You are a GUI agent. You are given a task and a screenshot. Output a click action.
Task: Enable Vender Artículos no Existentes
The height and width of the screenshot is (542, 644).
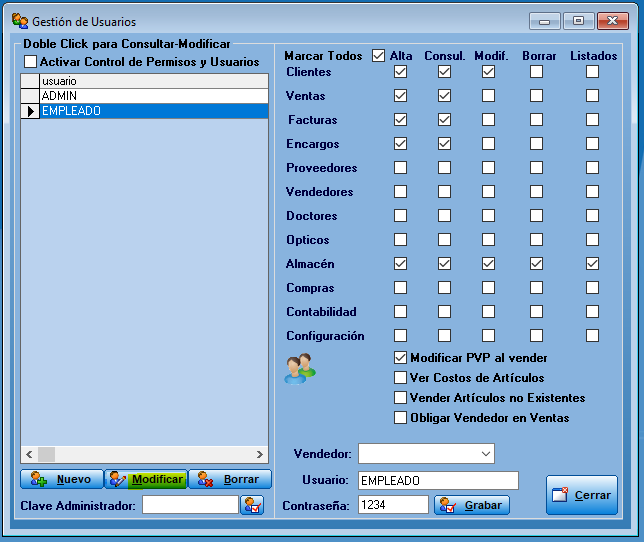pyautogui.click(x=400, y=397)
